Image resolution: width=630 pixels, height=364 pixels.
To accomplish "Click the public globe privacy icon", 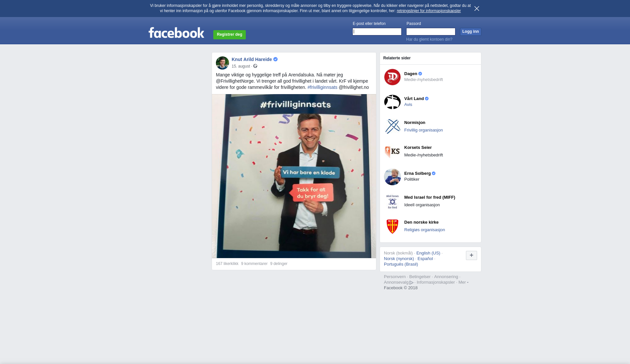I will tap(255, 66).
